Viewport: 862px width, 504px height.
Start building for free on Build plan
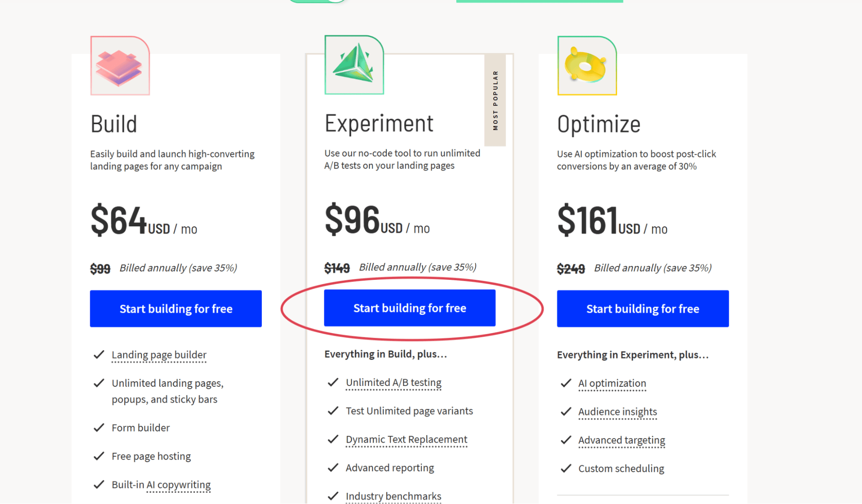point(176,309)
